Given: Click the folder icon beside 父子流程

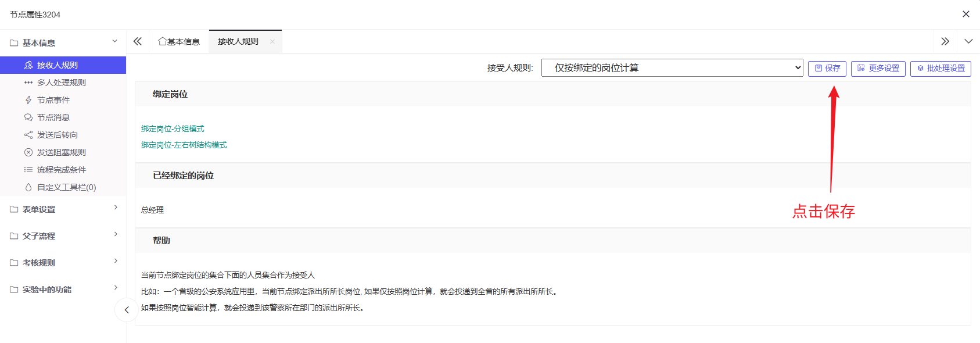Looking at the screenshot, I should point(14,236).
